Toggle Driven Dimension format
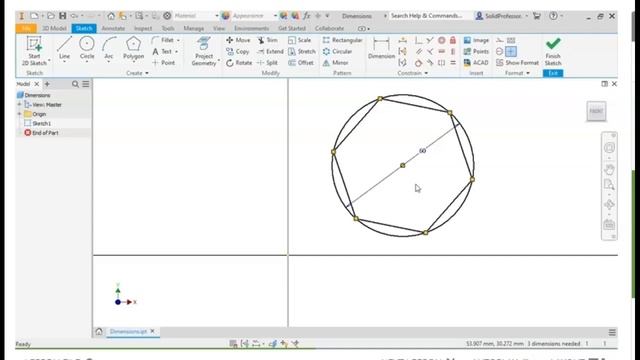The image size is (640, 360). click(x=511, y=40)
